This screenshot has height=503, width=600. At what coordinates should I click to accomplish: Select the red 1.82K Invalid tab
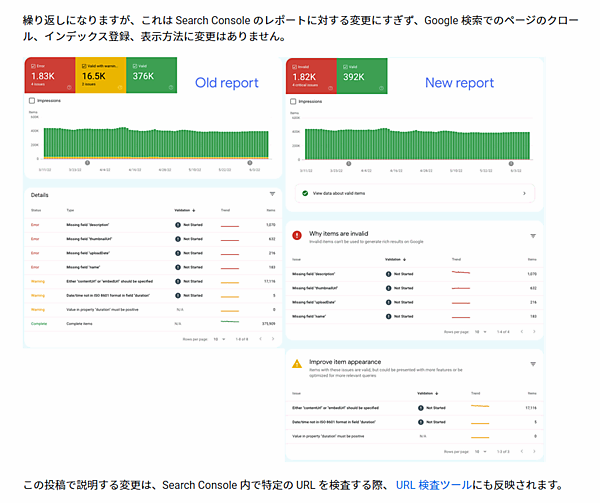[x=311, y=76]
